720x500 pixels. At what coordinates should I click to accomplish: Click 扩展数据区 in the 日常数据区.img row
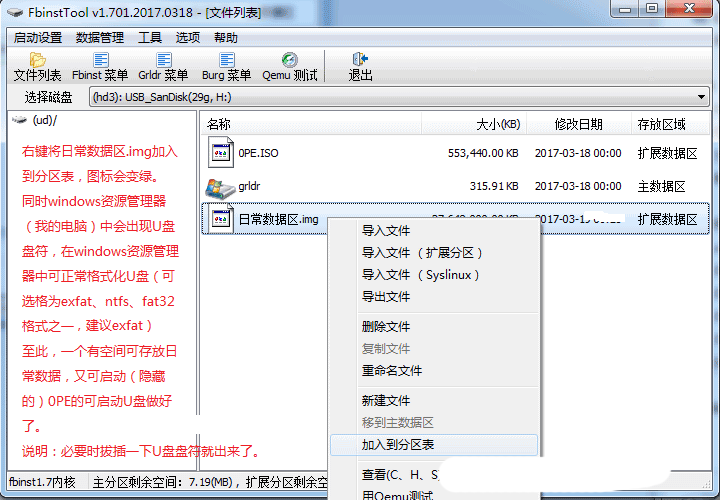[x=668, y=219]
